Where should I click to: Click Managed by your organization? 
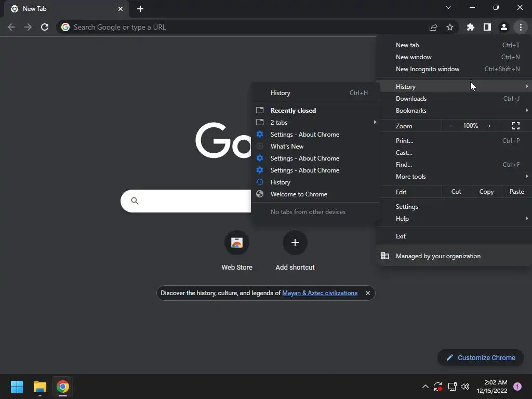click(x=454, y=256)
